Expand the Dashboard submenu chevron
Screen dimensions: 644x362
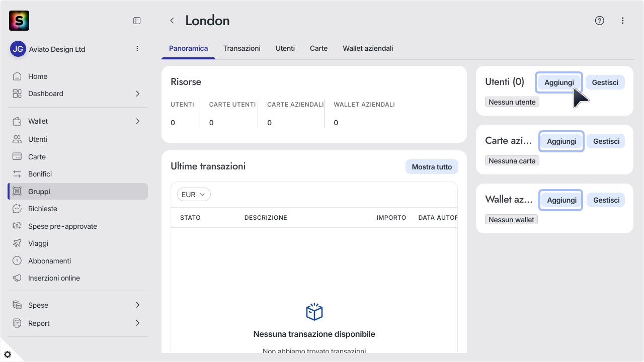(x=138, y=94)
